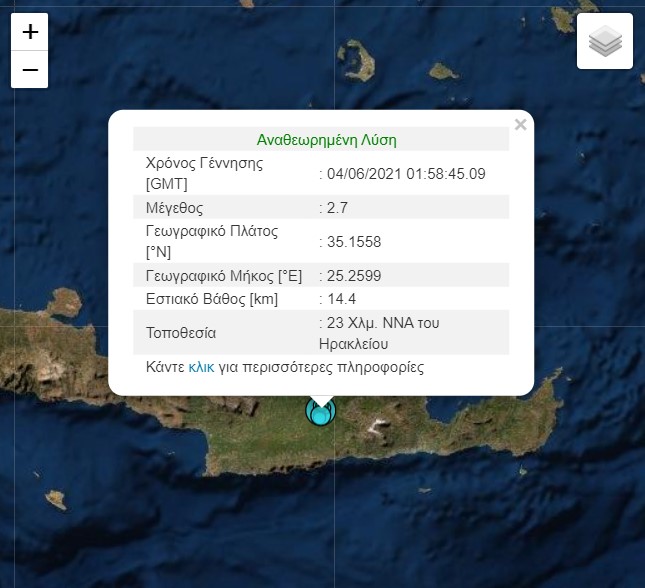This screenshot has height=588, width=645.
Task: Click the 'Χρόνος Γέννησης [GMT]' label
Action: point(204,174)
